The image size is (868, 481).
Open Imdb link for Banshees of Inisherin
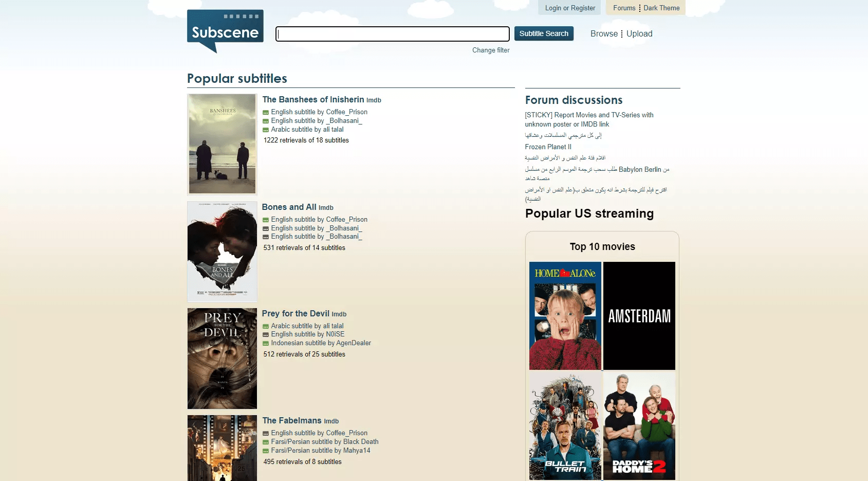point(374,100)
